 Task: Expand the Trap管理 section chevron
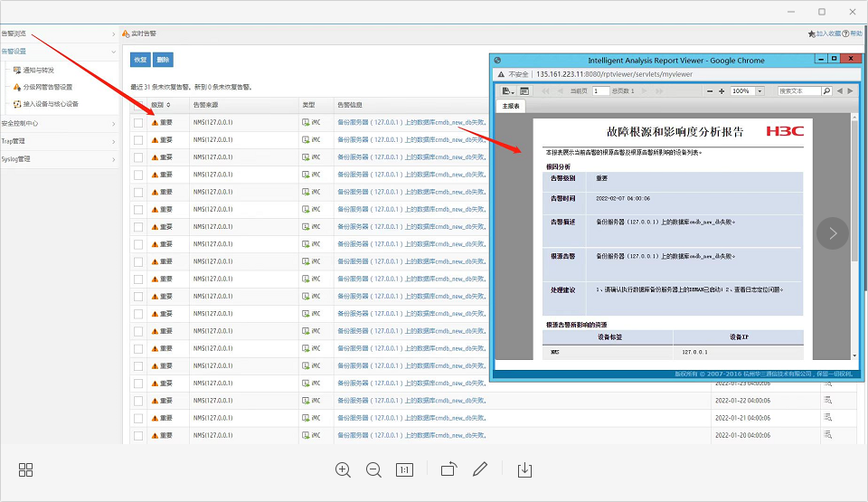[114, 141]
